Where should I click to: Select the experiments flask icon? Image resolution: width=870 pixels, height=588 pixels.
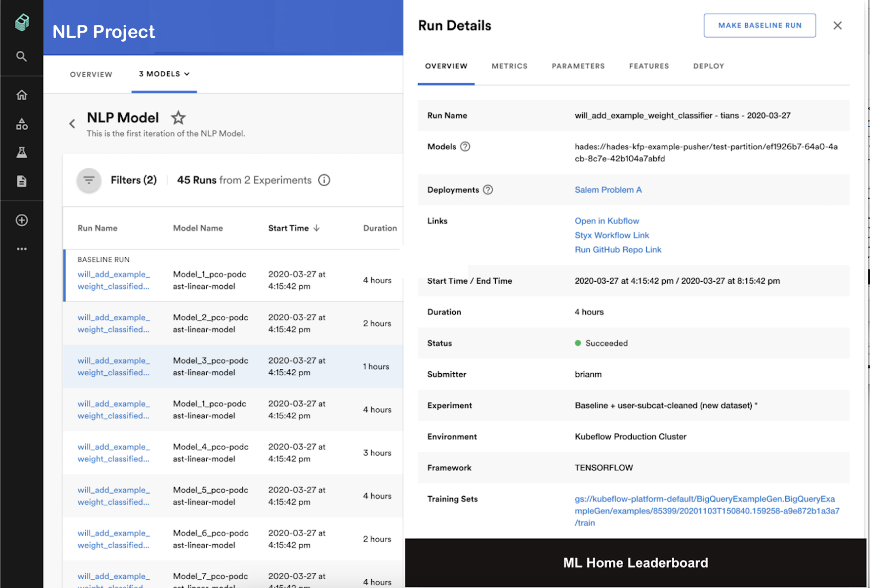tap(21, 152)
